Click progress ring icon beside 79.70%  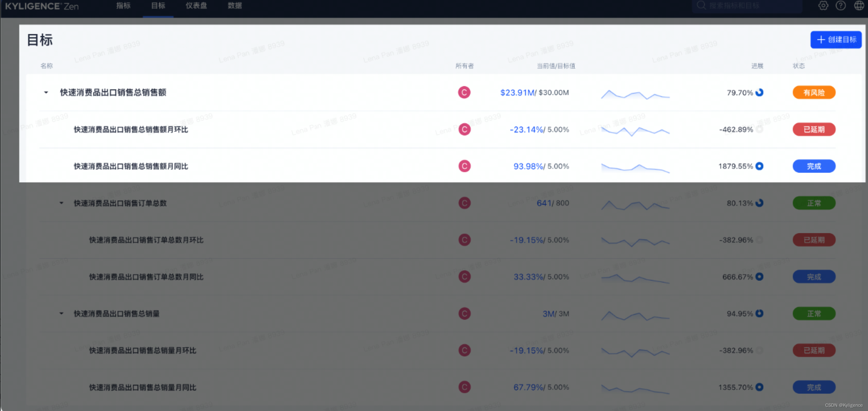759,92
